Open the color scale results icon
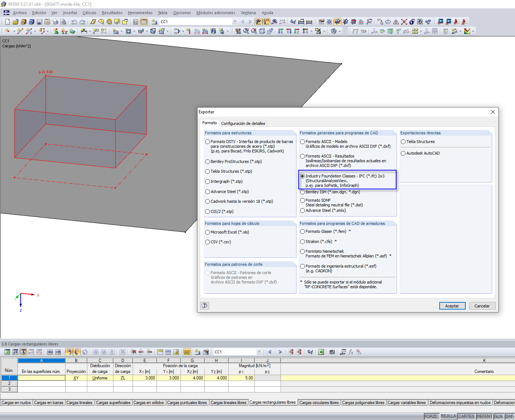Image resolution: width=515 pixels, height=420 pixels. [467, 31]
